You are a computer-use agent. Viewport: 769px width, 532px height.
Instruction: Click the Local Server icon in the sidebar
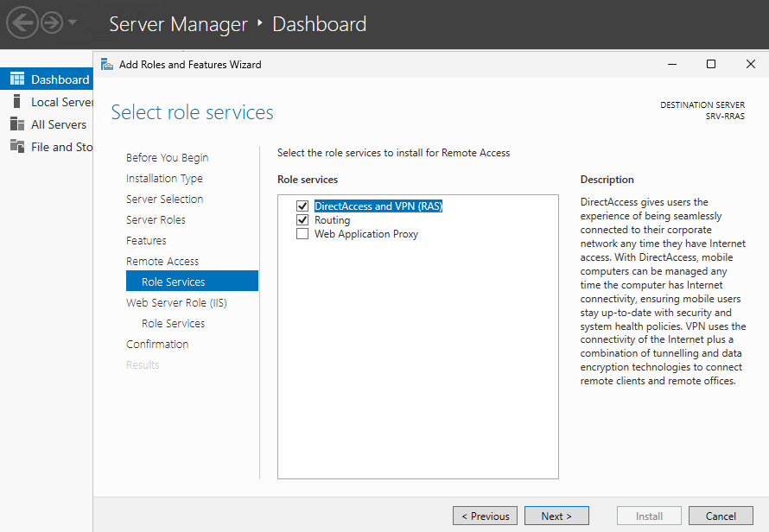[x=17, y=102]
